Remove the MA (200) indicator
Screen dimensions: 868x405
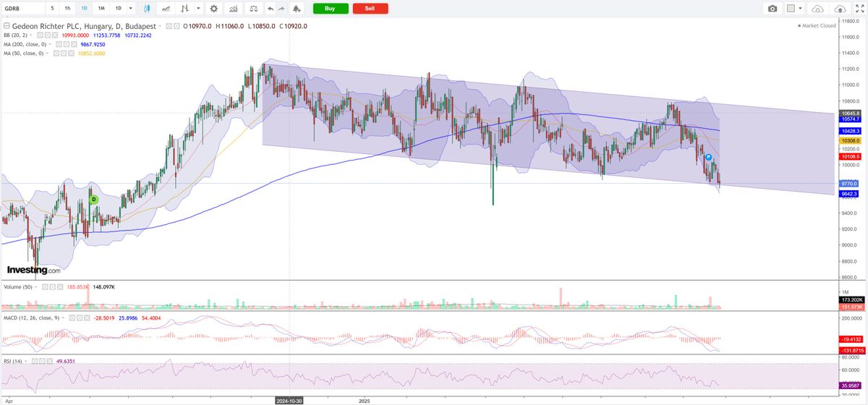coord(74,44)
